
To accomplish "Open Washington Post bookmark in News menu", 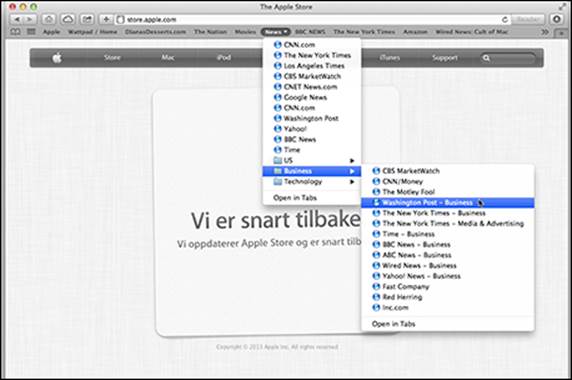I will [x=312, y=119].
